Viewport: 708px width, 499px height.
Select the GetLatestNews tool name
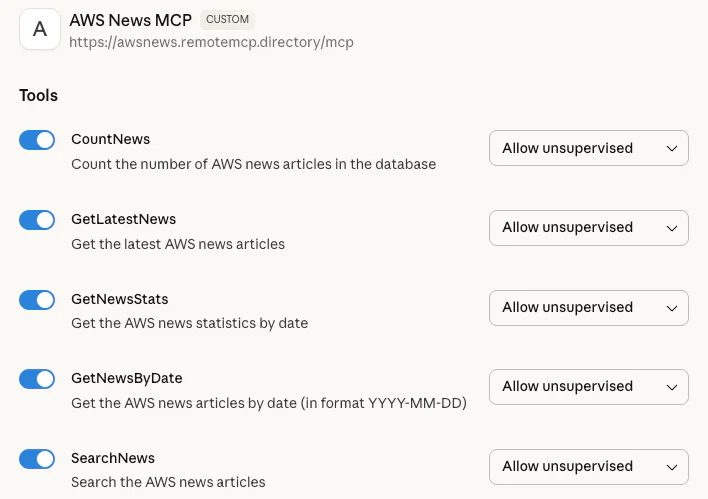[x=124, y=219]
